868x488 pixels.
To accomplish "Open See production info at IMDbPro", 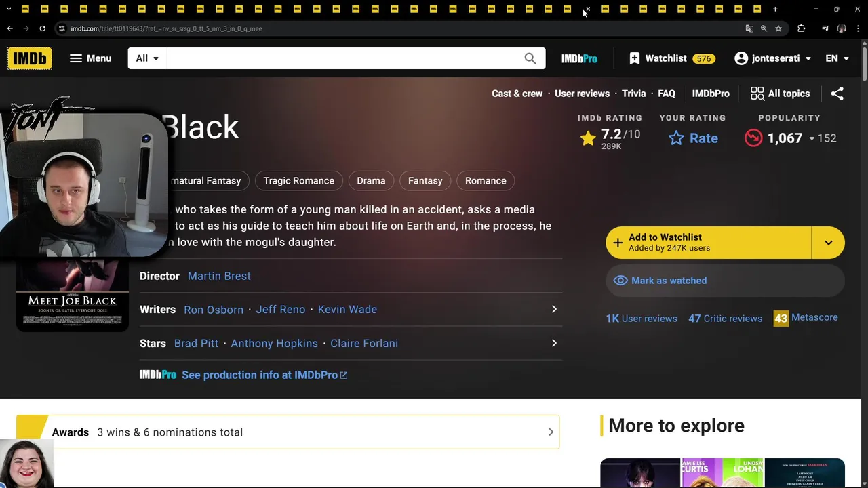I will coord(264,375).
